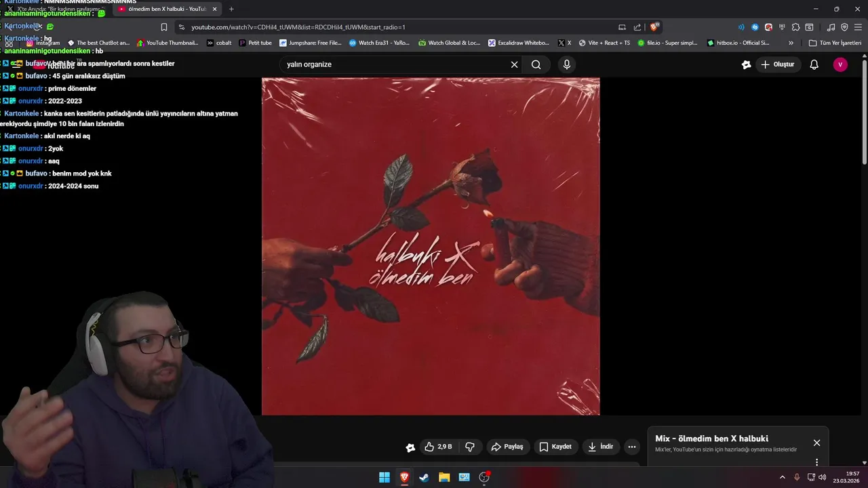Click the Oluştur create button
Screen dimensions: 868x488
(778, 64)
